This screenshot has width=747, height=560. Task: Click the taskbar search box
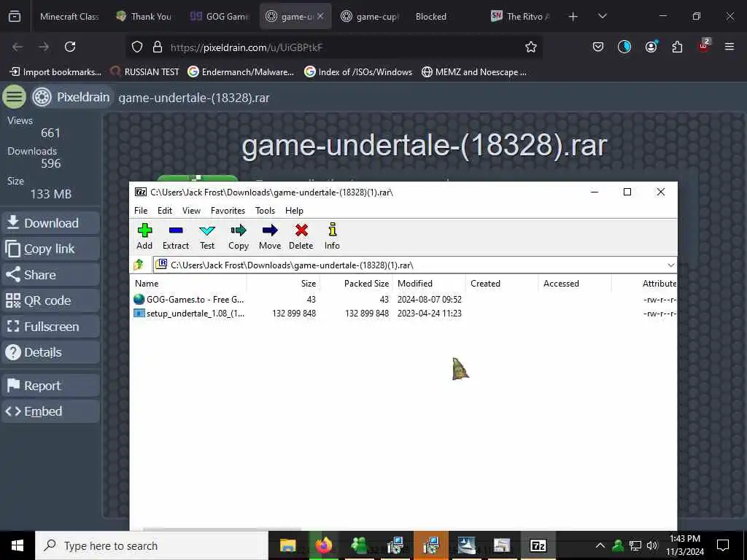tap(152, 545)
